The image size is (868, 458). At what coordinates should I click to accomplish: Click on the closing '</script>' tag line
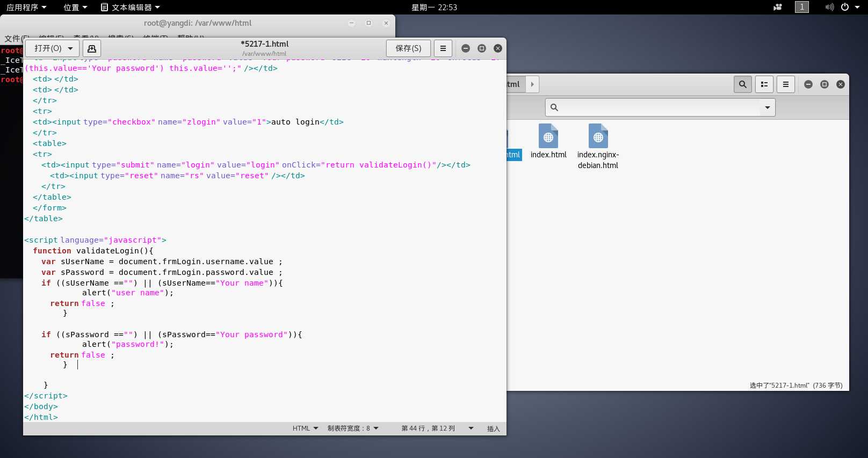(46, 396)
